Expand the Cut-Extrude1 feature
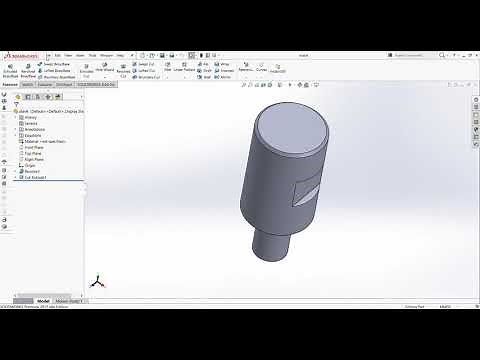This screenshot has height=360, width=480. (x=15, y=178)
